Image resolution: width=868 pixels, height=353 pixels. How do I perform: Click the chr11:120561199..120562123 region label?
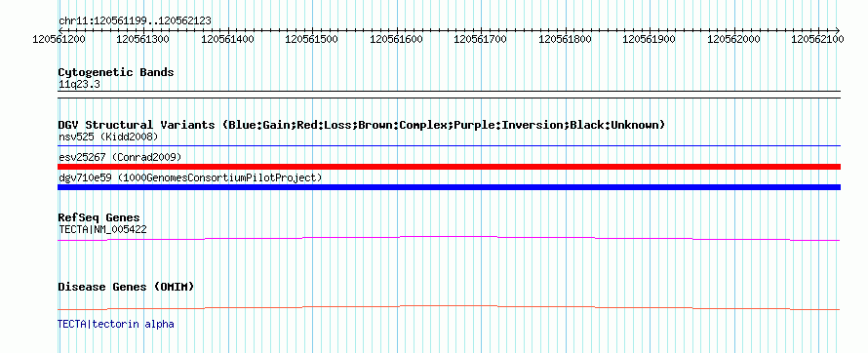point(135,20)
